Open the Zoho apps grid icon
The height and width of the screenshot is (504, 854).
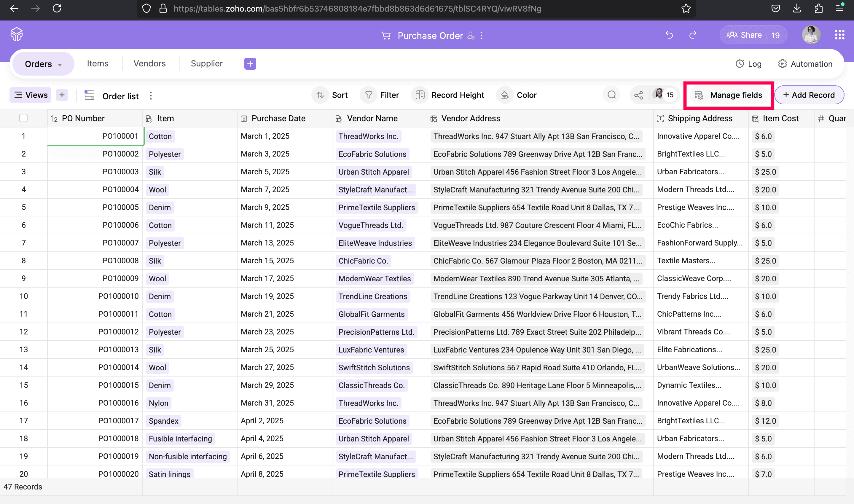pos(839,35)
